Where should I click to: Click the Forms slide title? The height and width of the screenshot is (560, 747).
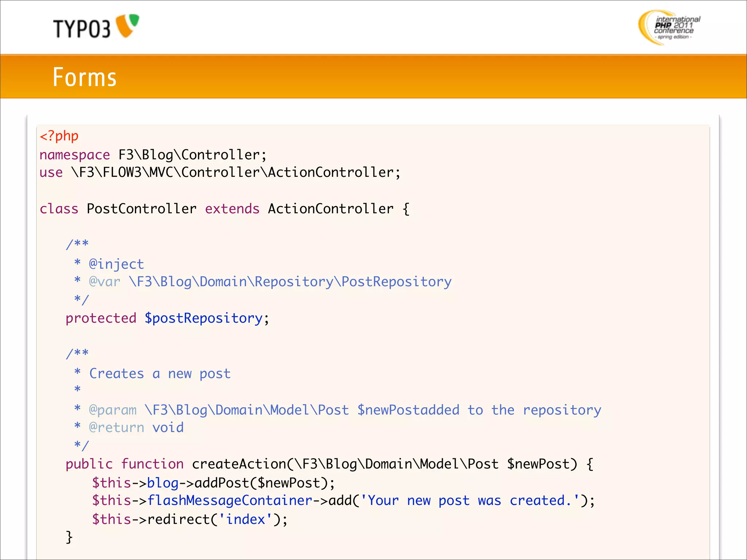(85, 77)
